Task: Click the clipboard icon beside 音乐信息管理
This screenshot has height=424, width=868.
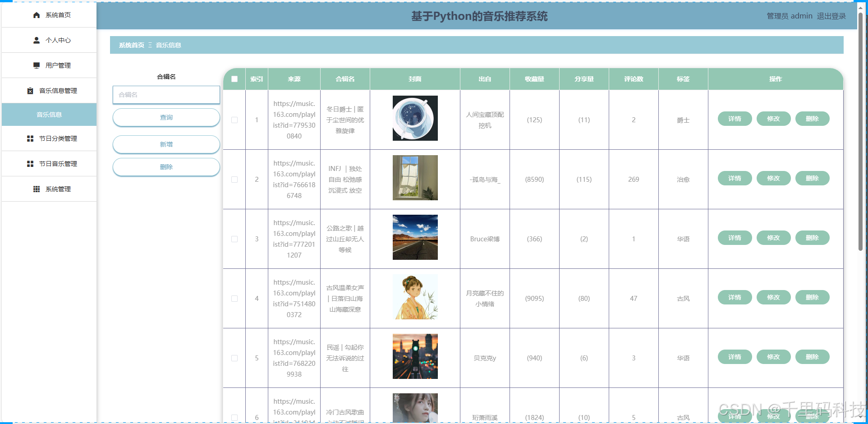Action: [x=30, y=91]
